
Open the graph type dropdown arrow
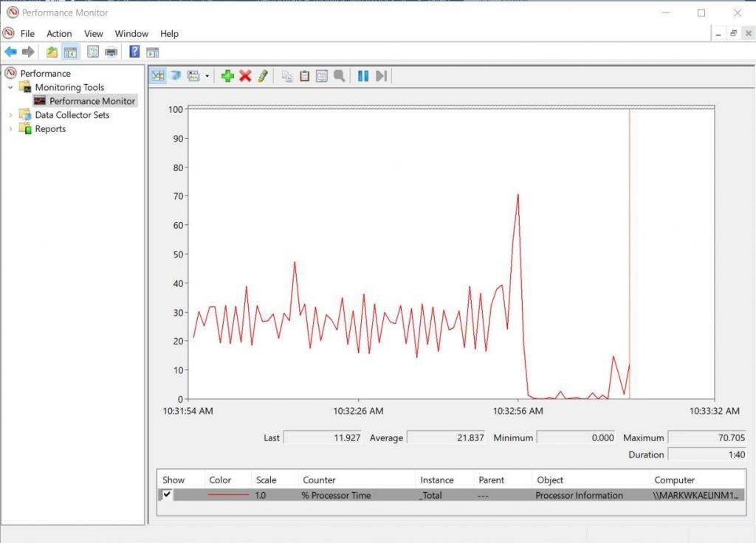[207, 75]
